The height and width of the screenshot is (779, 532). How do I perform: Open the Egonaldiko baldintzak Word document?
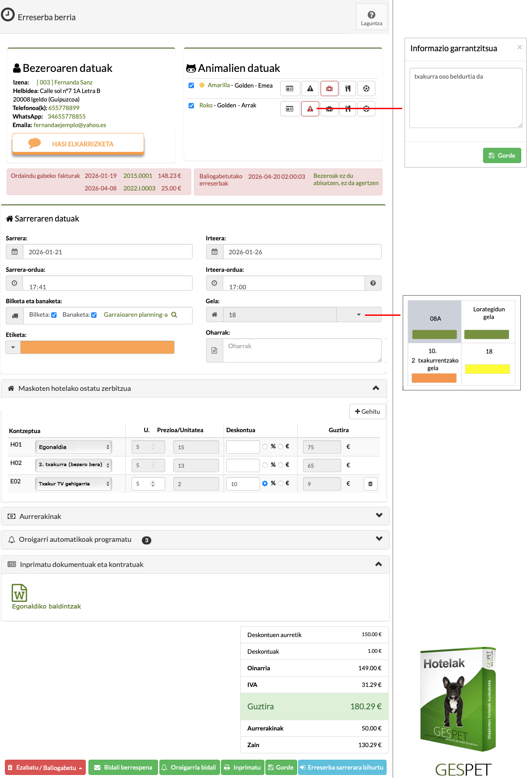(x=19, y=593)
